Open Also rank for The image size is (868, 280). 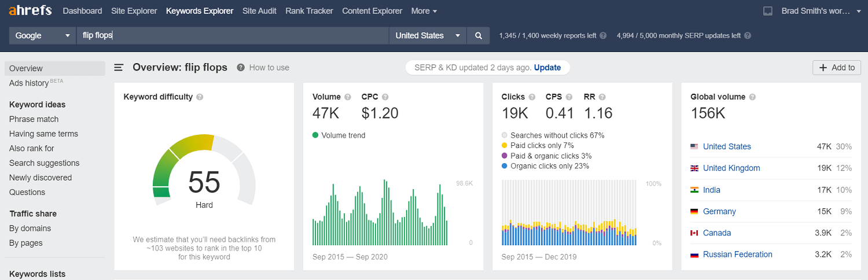[x=32, y=148]
